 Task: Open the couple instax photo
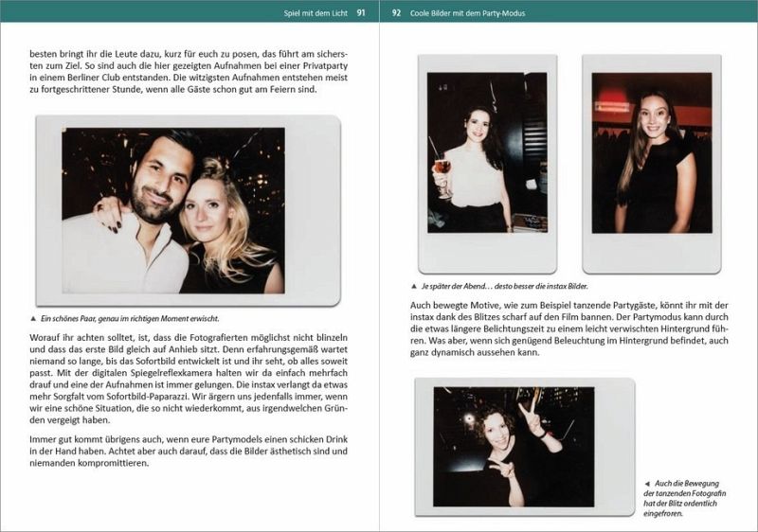click(186, 210)
